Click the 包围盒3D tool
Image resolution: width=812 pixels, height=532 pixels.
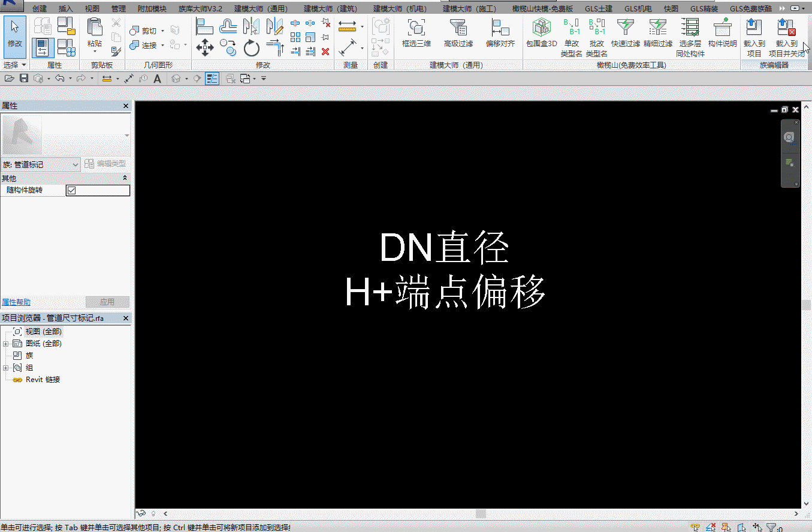[x=541, y=34]
